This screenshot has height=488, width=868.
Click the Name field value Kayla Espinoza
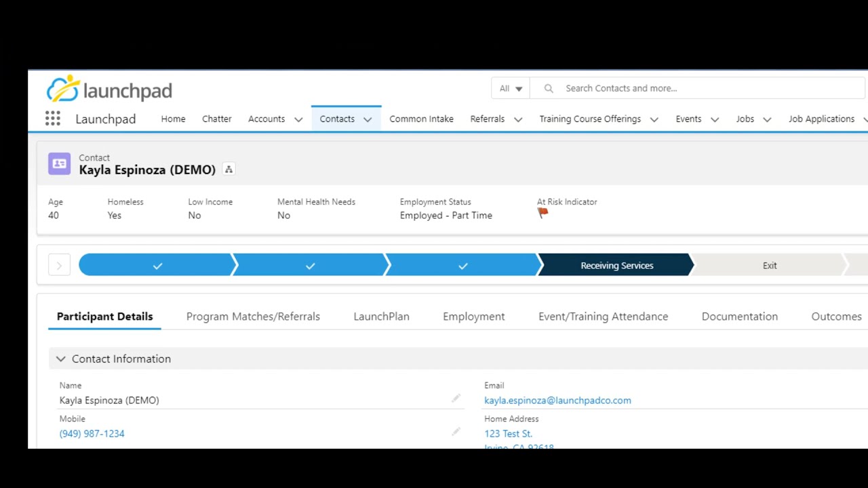[x=109, y=401]
